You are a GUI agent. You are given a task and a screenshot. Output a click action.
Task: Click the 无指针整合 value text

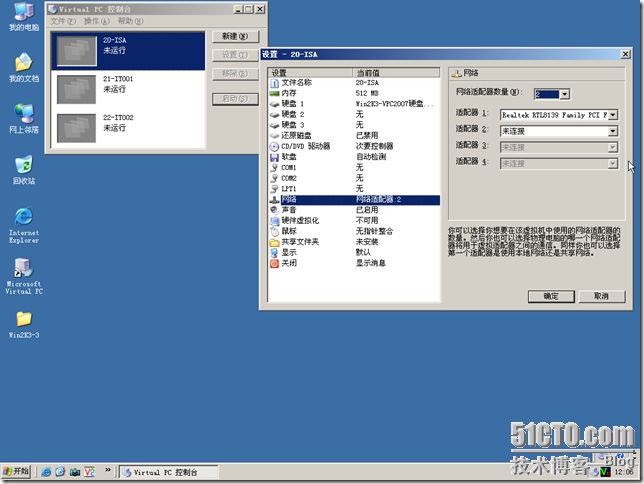(374, 231)
